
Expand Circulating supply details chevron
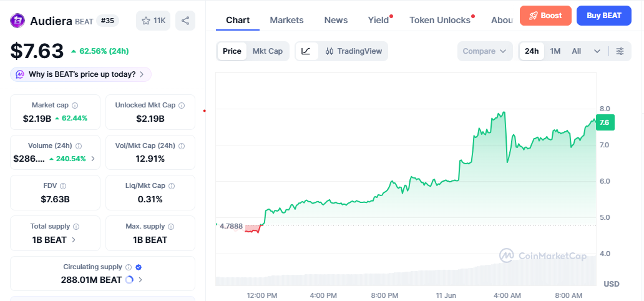tap(140, 280)
